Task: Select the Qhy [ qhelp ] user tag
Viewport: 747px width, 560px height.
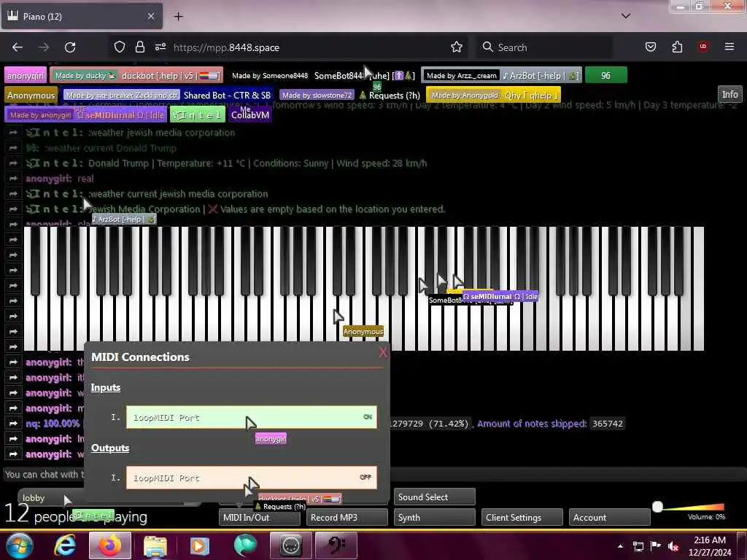Action: pyautogui.click(x=492, y=96)
